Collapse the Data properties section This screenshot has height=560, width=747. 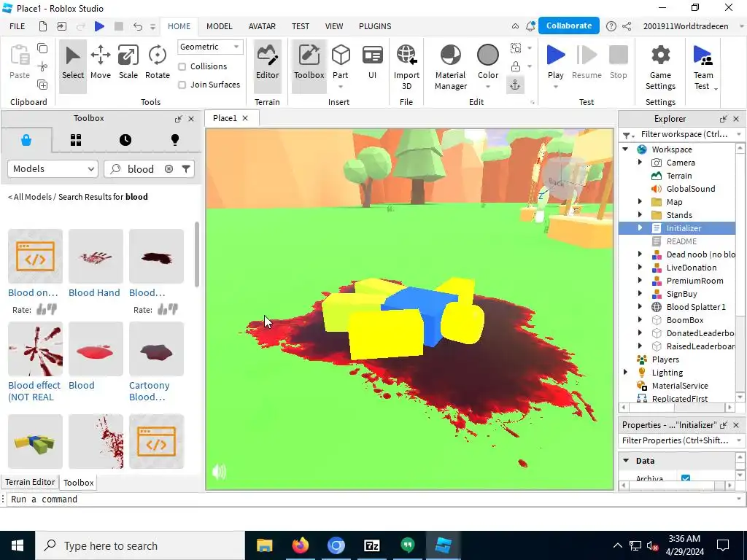point(626,461)
